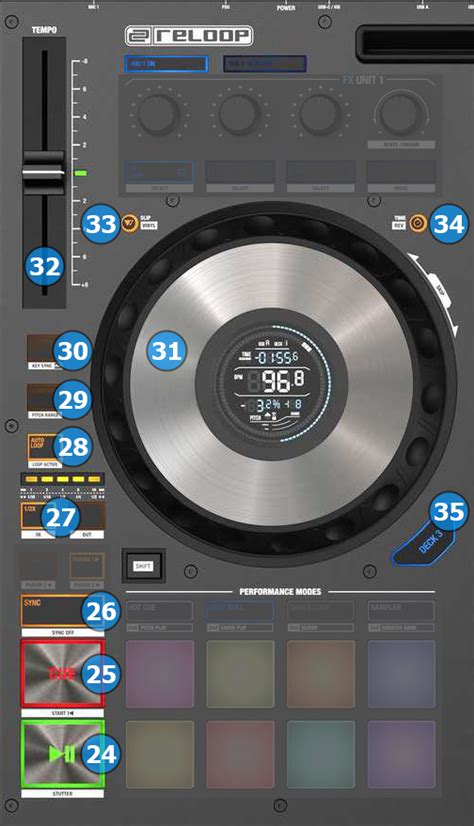Hit the yellow-olive bottom-row pad
The width and height of the screenshot is (474, 826).
click(x=160, y=754)
